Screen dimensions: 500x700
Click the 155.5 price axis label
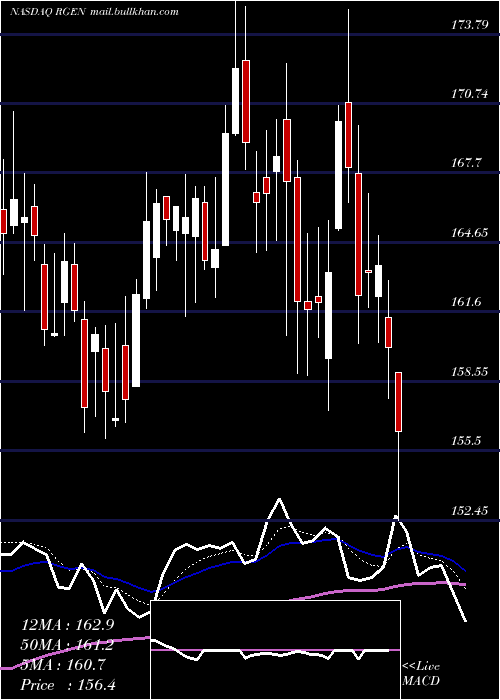click(x=466, y=441)
